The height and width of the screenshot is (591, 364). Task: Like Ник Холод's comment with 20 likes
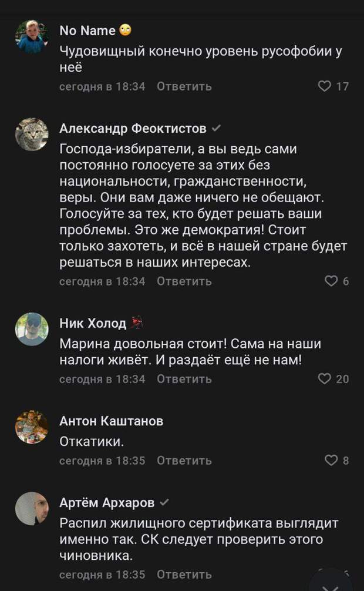(324, 379)
